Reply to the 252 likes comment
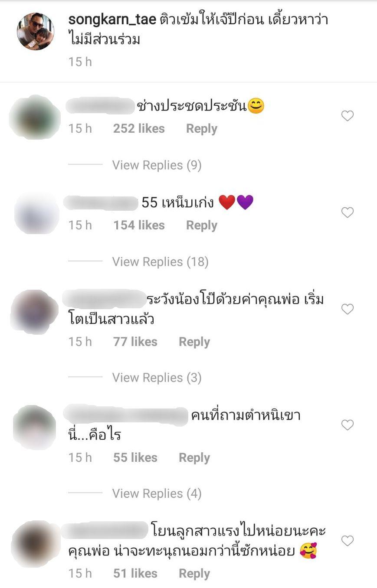 point(202,129)
